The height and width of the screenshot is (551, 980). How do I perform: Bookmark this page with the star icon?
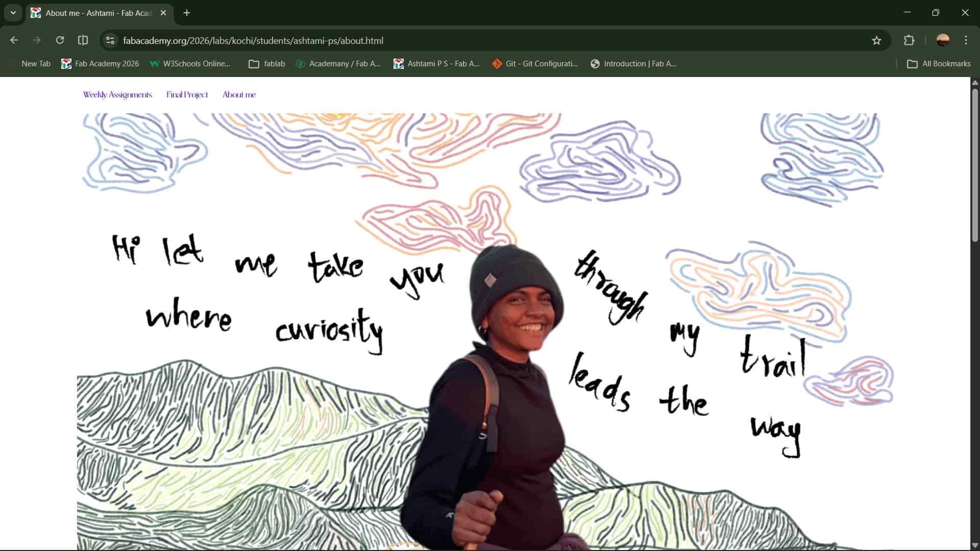(x=876, y=40)
